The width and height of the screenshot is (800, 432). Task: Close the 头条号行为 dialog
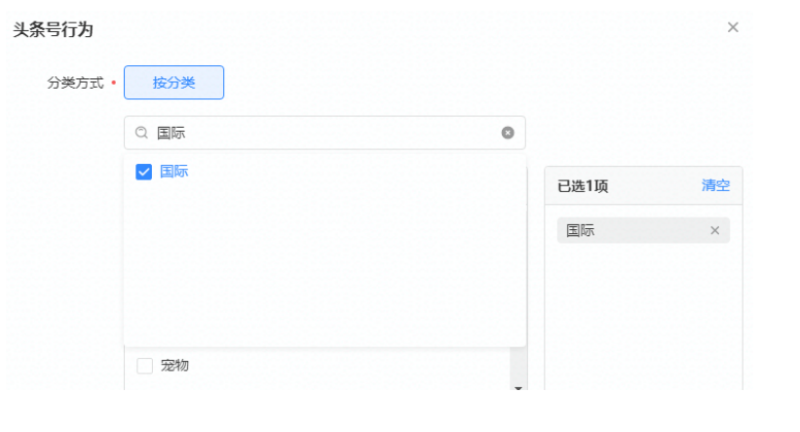coord(733,28)
